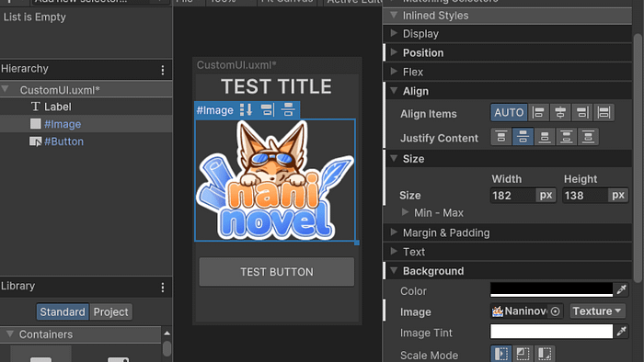Open the Library panel options menu
Image resolution: width=644 pixels, height=362 pixels.
point(163,288)
